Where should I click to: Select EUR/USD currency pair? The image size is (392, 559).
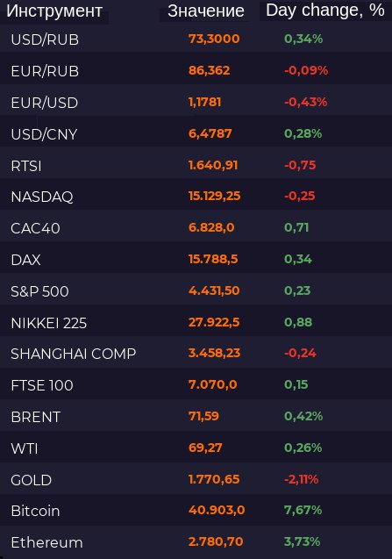point(45,103)
